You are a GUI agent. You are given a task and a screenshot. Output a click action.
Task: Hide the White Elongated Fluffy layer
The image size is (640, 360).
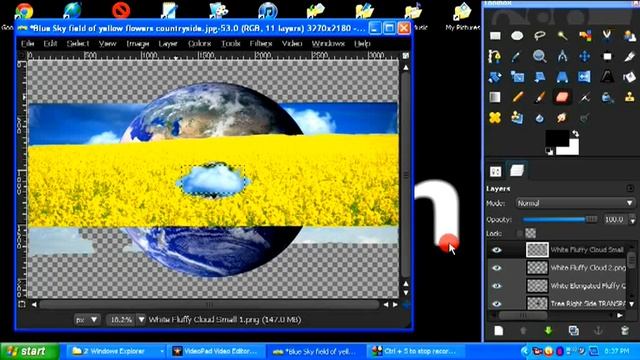(496, 286)
